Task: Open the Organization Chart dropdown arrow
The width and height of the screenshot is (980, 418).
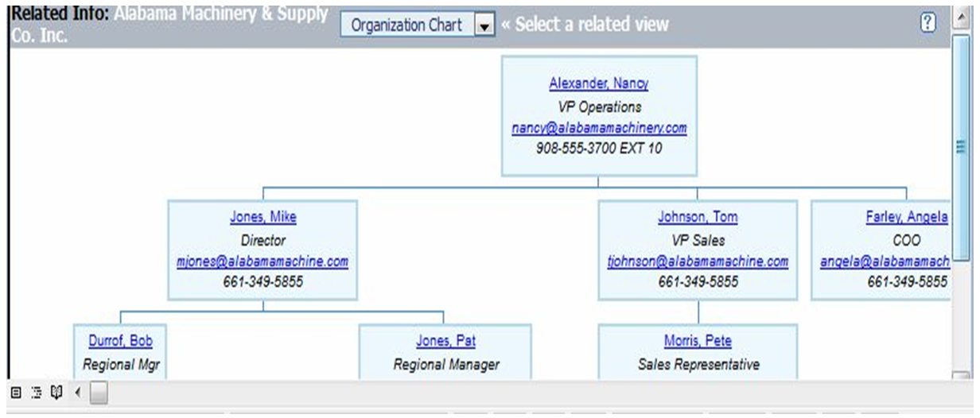Action: [484, 25]
